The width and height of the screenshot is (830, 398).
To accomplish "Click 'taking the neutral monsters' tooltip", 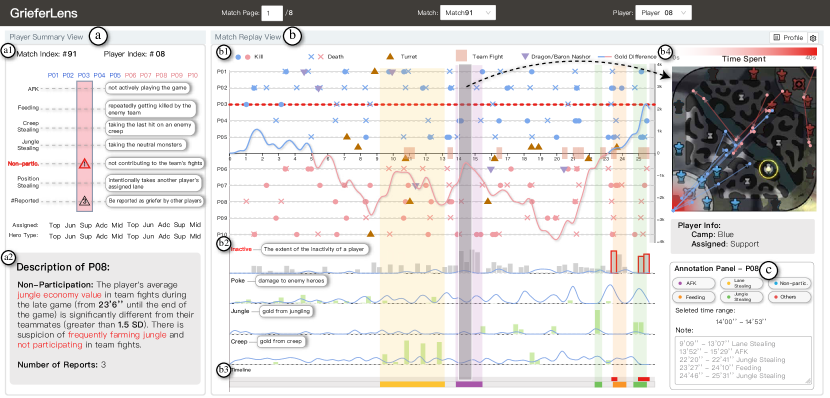I will [x=146, y=144].
